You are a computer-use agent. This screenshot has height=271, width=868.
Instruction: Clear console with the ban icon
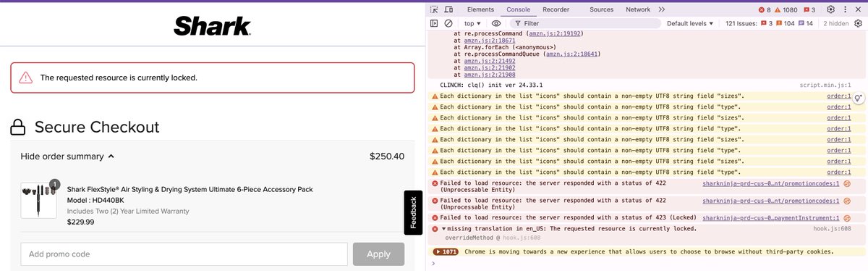(448, 23)
